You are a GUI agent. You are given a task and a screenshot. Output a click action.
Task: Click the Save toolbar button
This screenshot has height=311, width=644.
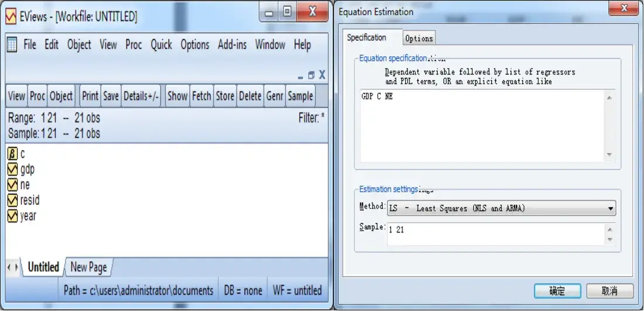click(x=111, y=96)
